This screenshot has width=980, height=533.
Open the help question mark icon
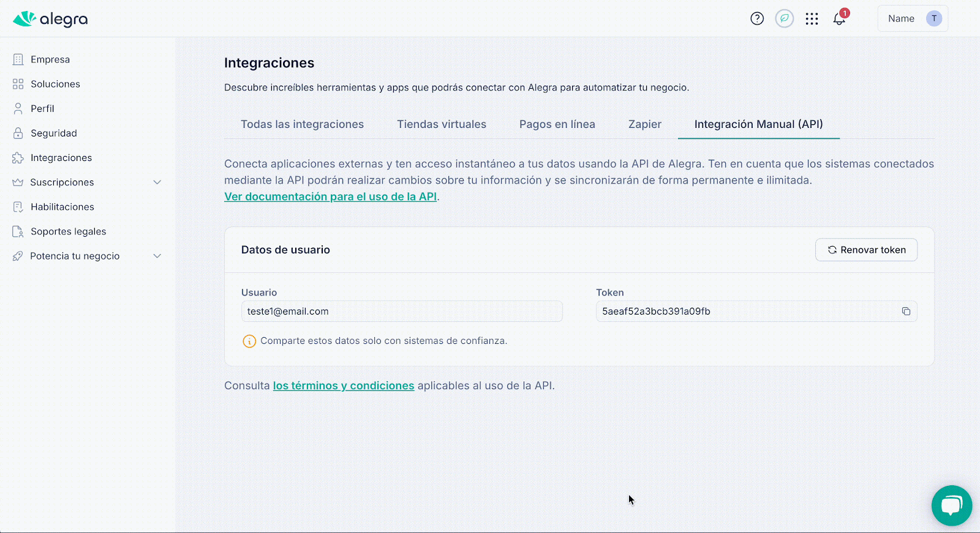click(757, 18)
